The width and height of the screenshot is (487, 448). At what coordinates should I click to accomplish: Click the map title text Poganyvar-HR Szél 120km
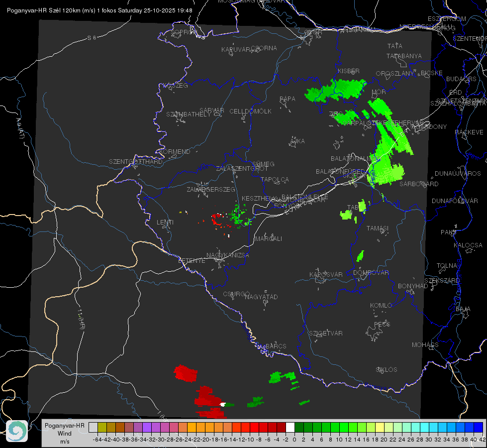point(44,10)
